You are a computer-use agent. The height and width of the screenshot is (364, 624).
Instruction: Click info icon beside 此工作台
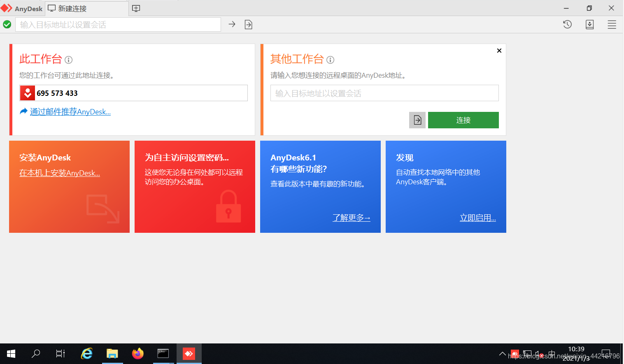pos(69,60)
